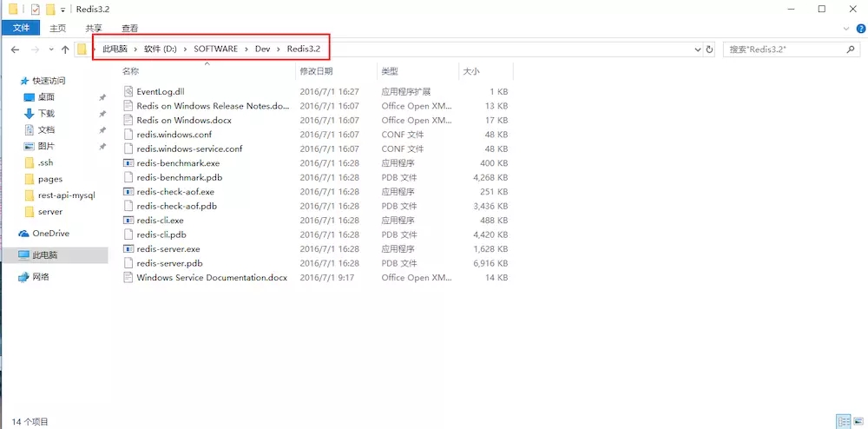868x429 pixels.
Task: Switch to details view layout icon
Action: pos(844,421)
